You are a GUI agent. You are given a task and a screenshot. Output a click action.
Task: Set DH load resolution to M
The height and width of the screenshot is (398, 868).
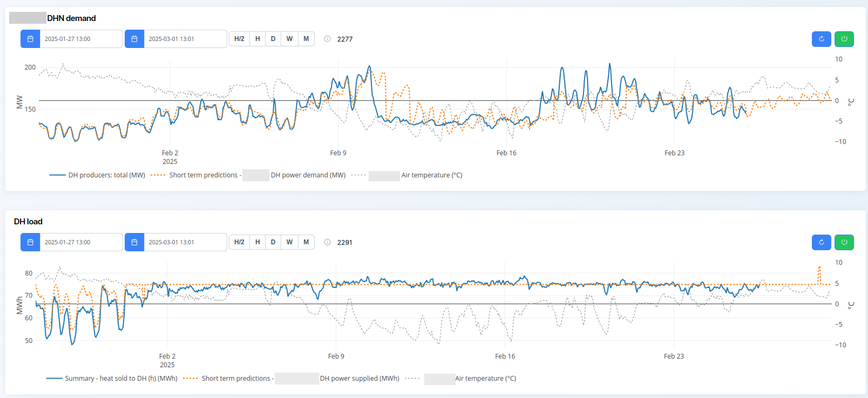point(306,242)
